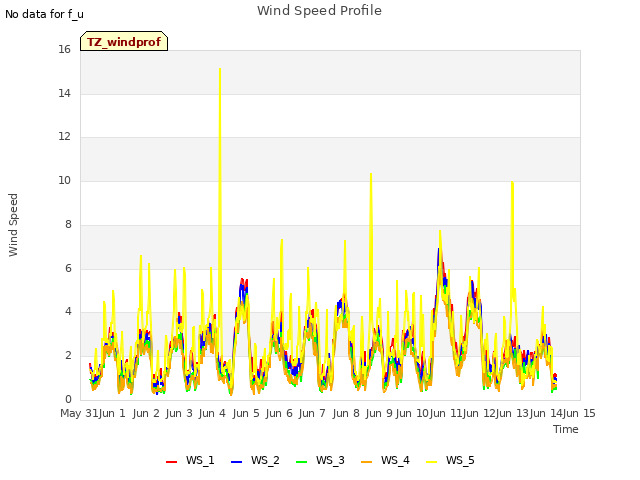The height and width of the screenshot is (480, 640).
Task: Click the Jun 15 x-axis tick label
Action: point(579,413)
